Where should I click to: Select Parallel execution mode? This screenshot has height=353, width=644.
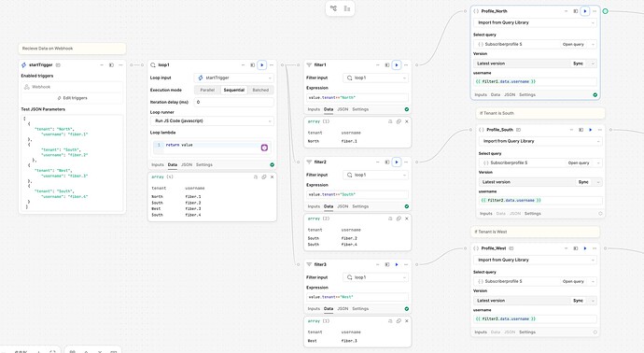[x=207, y=90]
